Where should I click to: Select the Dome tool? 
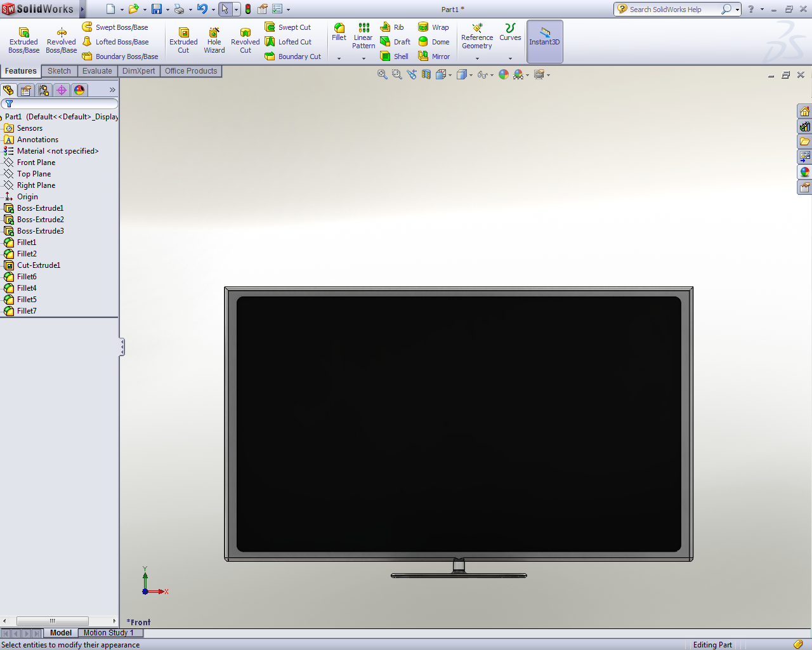(x=434, y=42)
